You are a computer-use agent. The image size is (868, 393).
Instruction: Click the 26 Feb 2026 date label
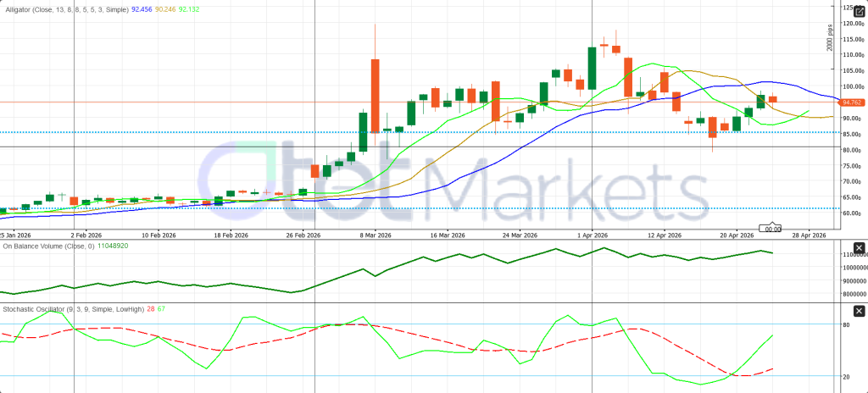point(303,235)
